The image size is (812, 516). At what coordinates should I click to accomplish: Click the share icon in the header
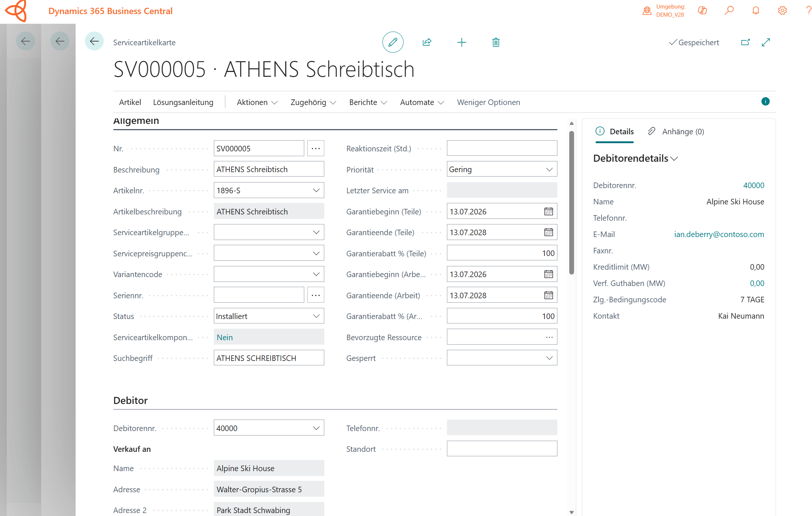[427, 42]
